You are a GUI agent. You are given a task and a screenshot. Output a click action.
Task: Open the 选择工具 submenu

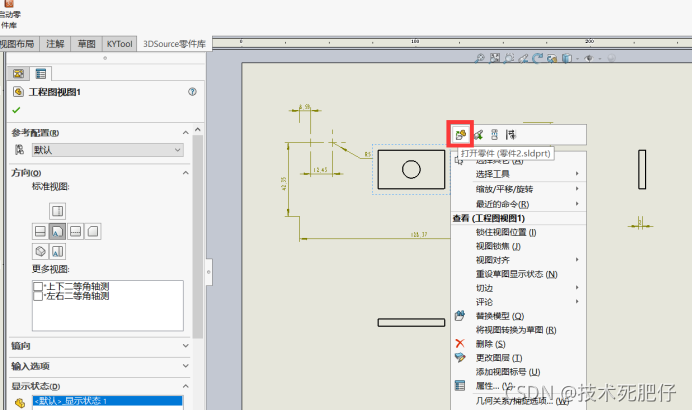coord(519,174)
